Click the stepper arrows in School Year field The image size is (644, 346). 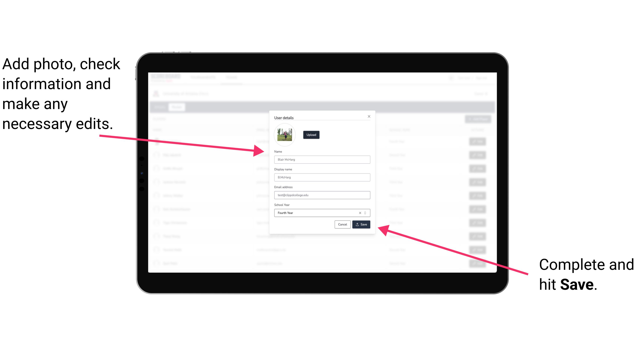pyautogui.click(x=366, y=213)
